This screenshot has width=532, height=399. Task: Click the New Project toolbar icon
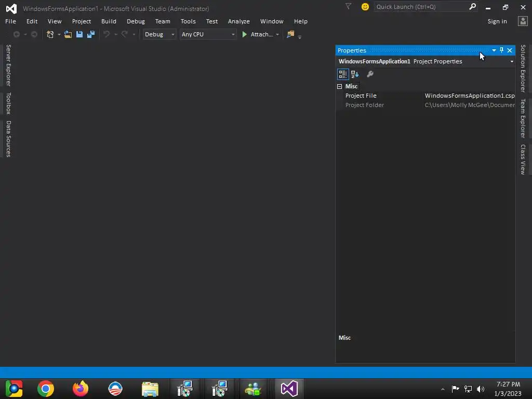50,34
